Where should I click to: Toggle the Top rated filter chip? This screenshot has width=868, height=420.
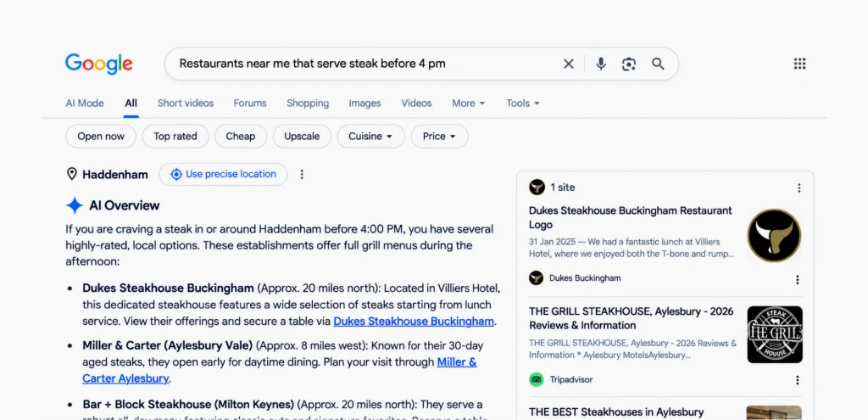click(175, 137)
